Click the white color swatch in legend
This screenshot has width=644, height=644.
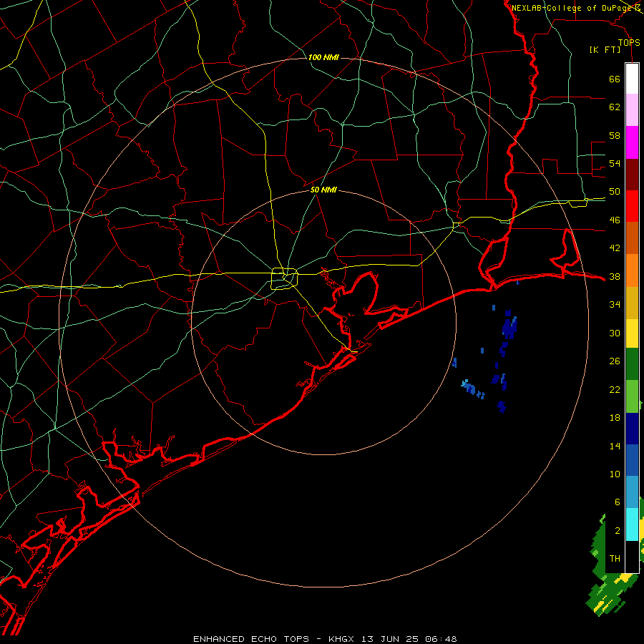pos(632,79)
